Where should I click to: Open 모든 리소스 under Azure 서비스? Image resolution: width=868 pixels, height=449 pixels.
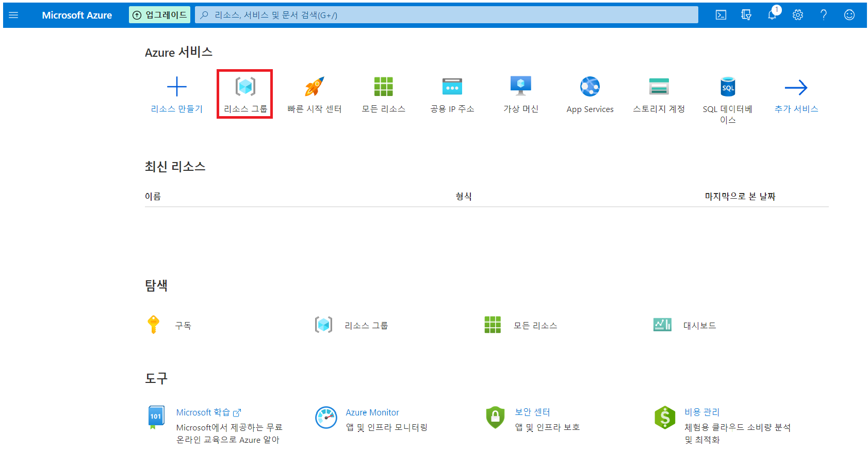(x=384, y=87)
